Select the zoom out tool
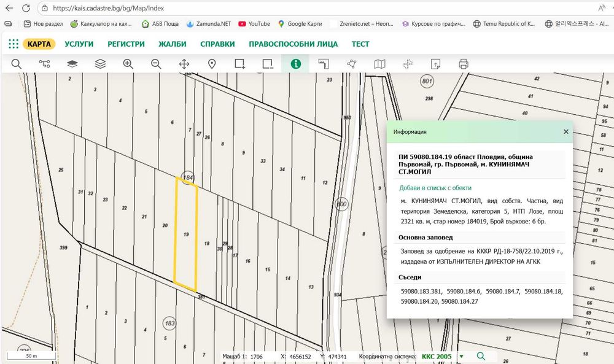614x364 pixels. (x=156, y=64)
